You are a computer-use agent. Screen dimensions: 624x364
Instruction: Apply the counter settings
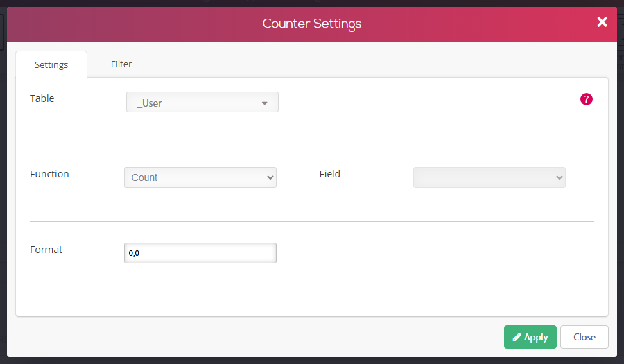(530, 337)
